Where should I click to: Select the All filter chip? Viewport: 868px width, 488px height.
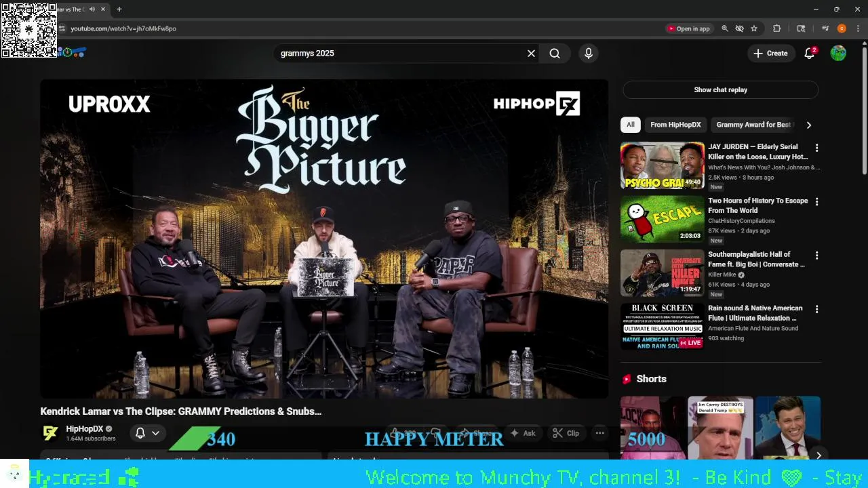point(631,125)
